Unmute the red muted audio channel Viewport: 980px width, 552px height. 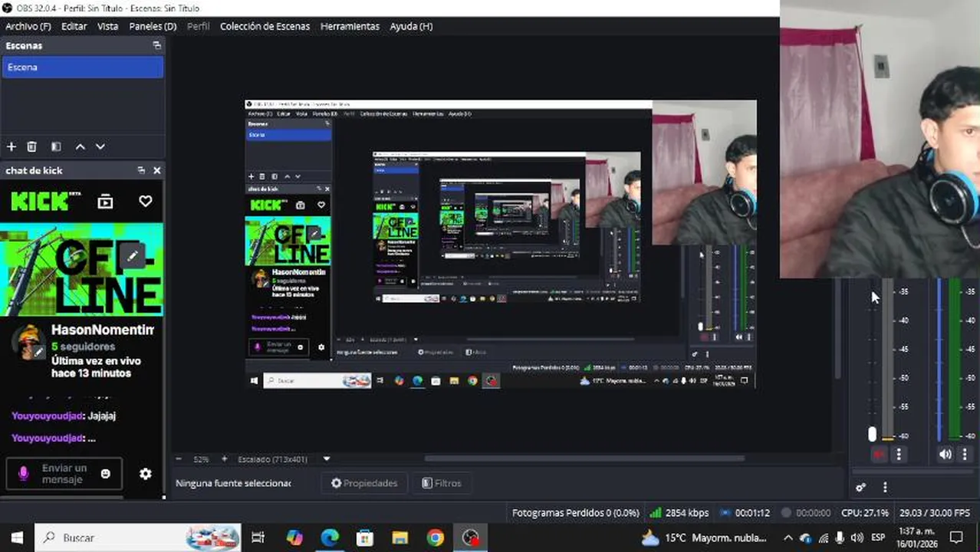tap(879, 455)
